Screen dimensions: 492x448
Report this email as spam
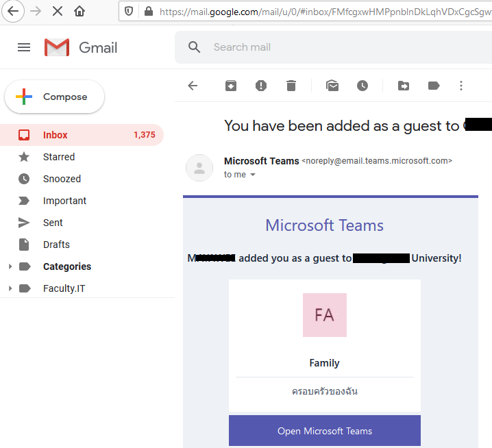tap(261, 86)
